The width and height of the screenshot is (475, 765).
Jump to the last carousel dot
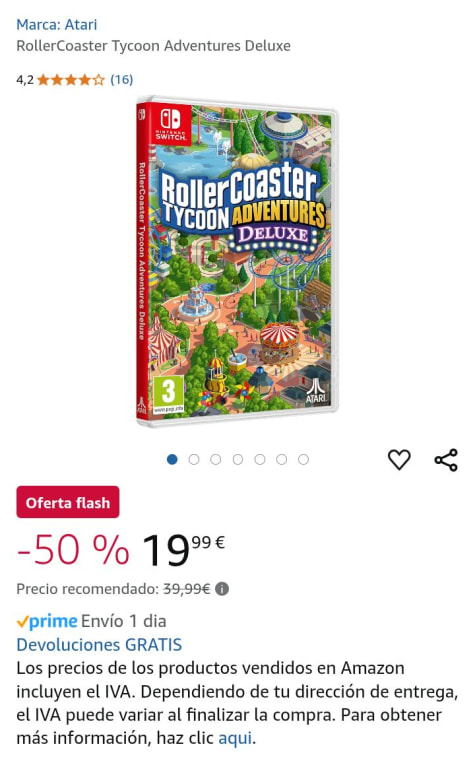point(303,459)
